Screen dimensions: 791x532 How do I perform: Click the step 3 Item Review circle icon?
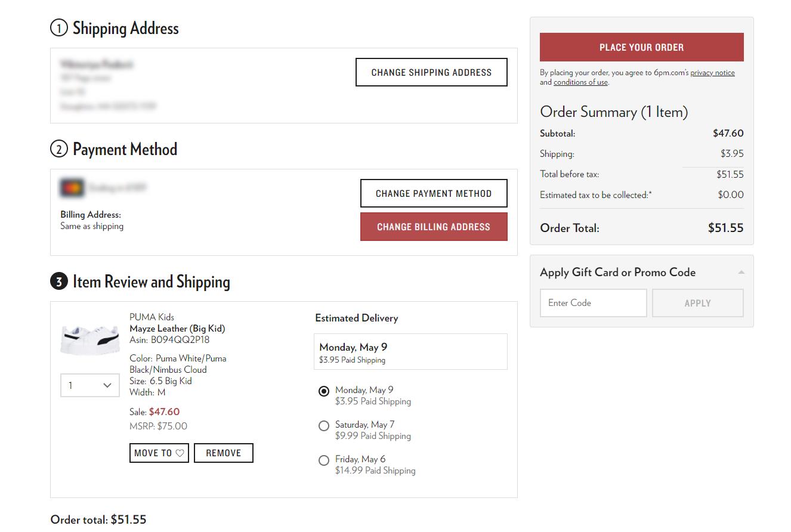(58, 282)
